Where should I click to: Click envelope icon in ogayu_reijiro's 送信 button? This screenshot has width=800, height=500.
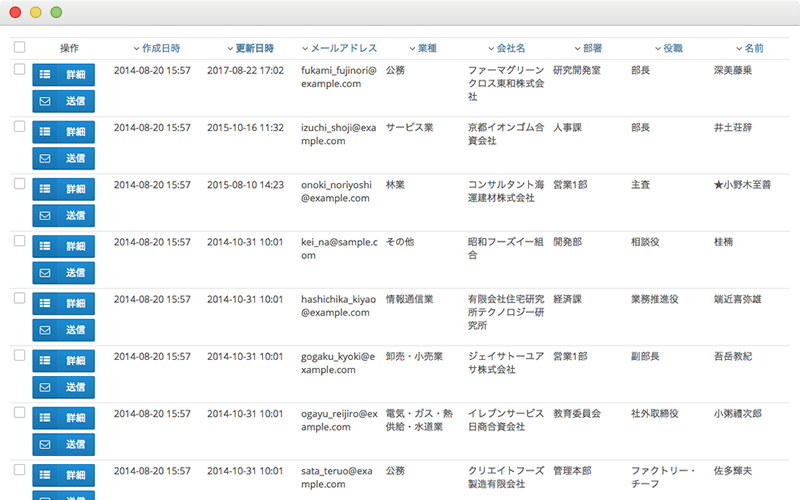point(45,444)
